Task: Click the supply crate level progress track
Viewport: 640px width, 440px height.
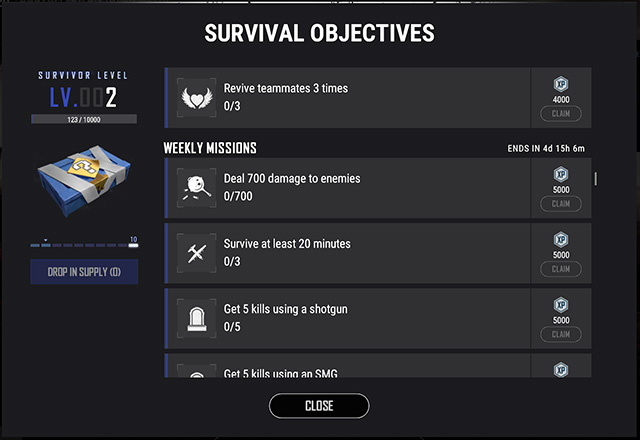Action: point(84,244)
